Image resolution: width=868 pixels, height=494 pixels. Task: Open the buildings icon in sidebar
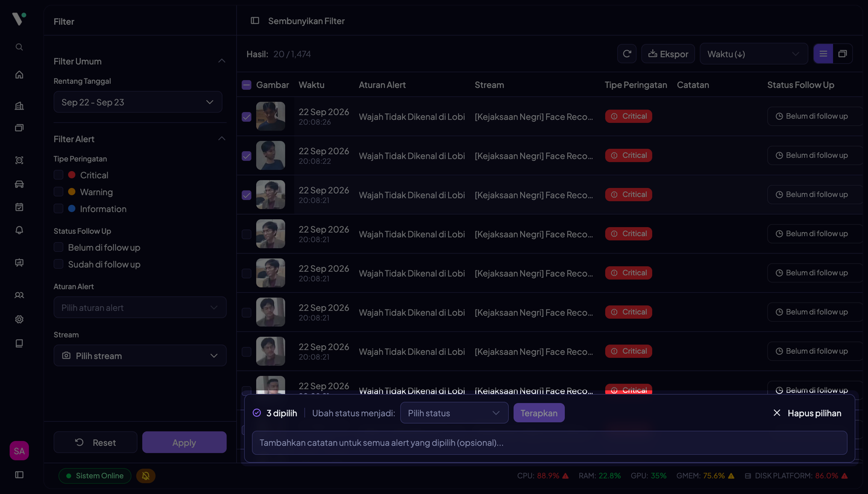[19, 106]
